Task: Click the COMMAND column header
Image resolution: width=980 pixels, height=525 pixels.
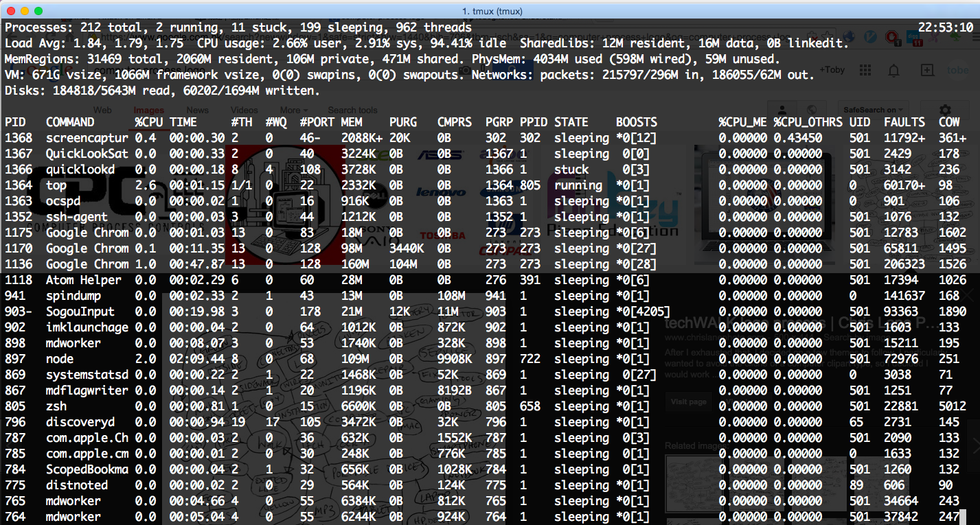Action: click(70, 122)
